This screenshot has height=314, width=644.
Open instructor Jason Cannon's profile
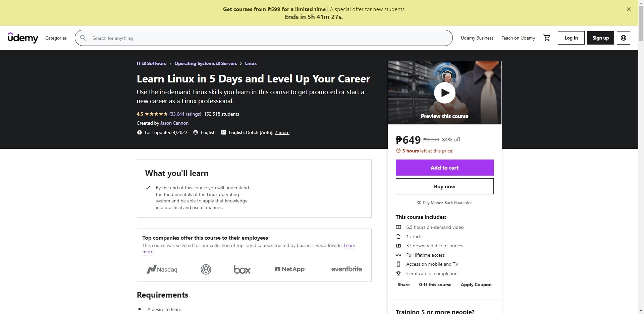point(174,123)
